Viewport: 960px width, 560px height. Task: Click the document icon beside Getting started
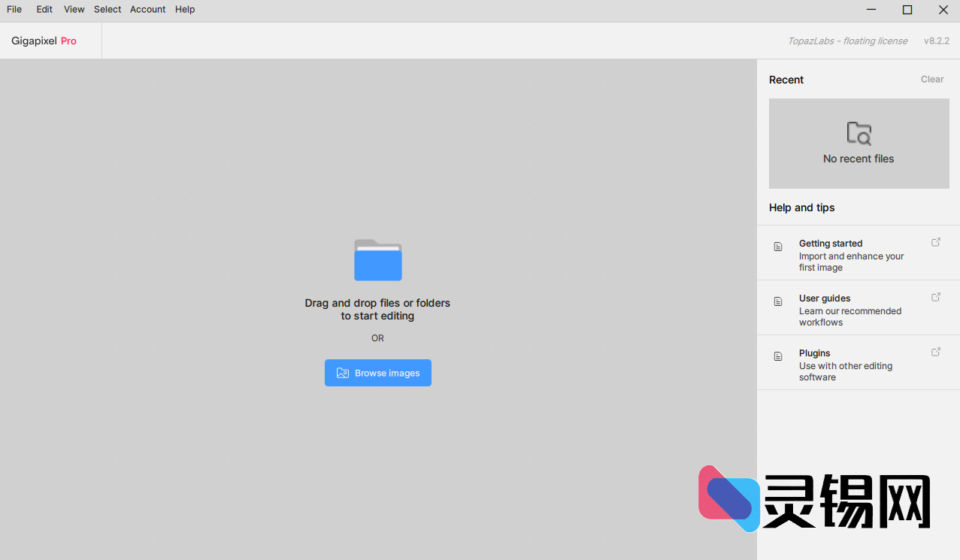coord(778,247)
